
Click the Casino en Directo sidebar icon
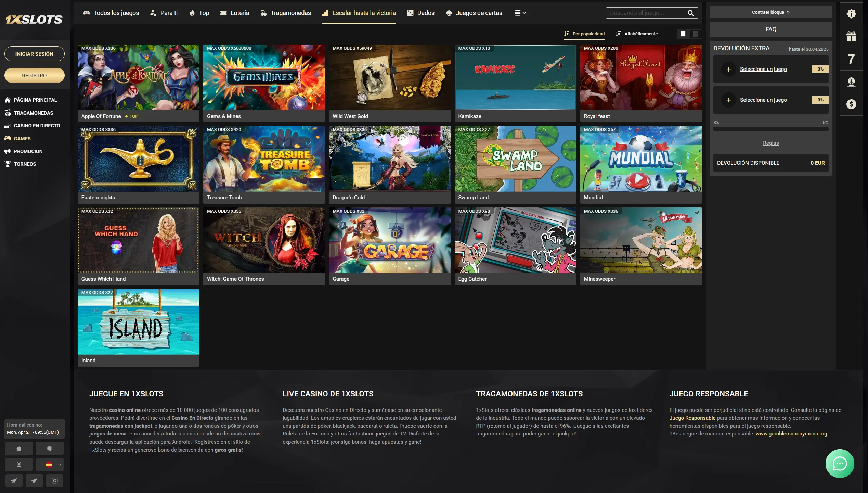point(8,126)
